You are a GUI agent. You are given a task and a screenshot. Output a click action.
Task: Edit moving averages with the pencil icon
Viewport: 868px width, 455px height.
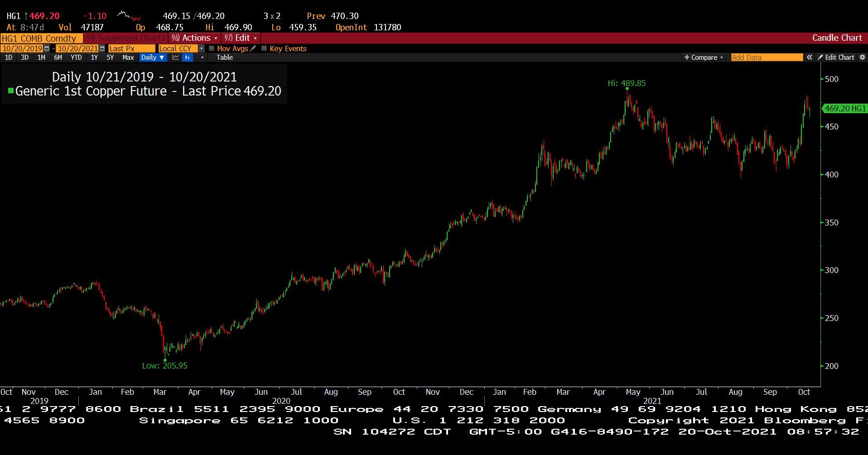(x=253, y=48)
